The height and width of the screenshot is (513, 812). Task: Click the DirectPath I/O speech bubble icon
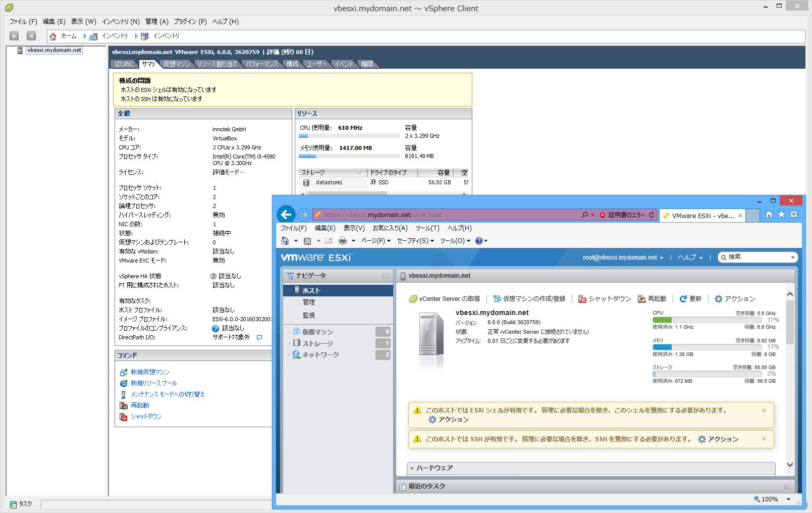tap(259, 337)
